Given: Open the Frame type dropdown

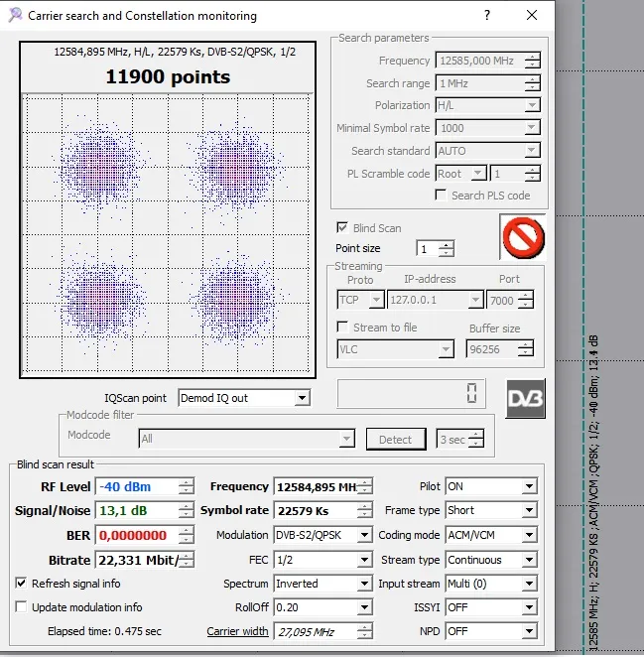Looking at the screenshot, I should coord(529,510).
